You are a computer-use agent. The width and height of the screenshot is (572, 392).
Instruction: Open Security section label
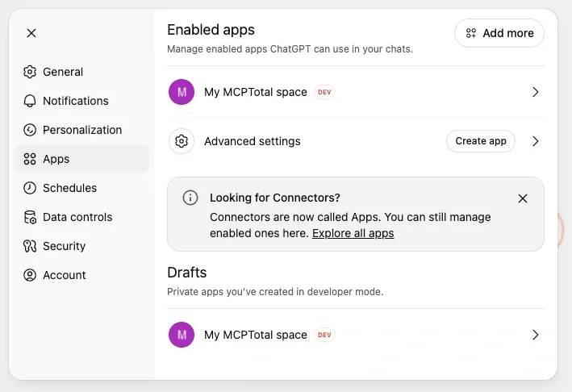65,246
